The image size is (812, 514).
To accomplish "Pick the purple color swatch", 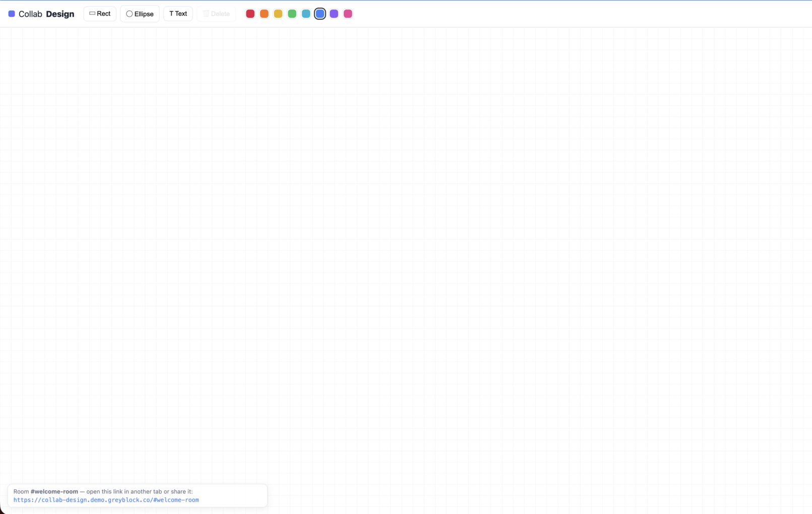I will click(334, 14).
